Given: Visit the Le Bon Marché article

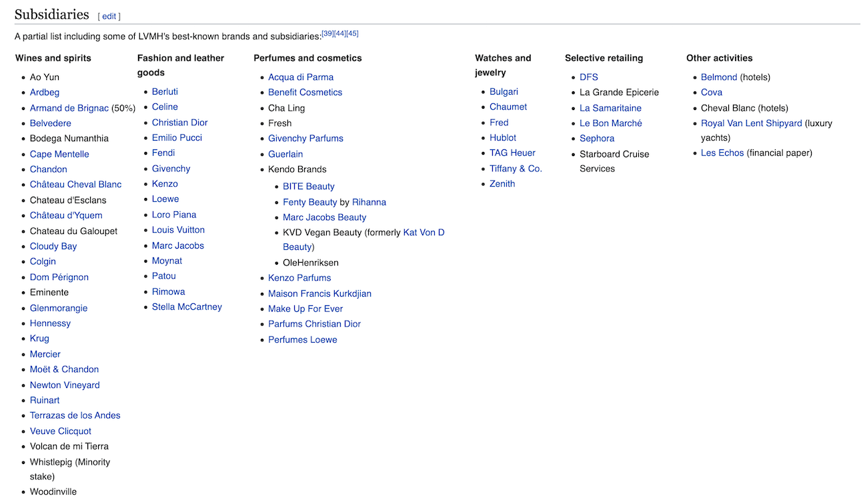Looking at the screenshot, I should (x=611, y=123).
